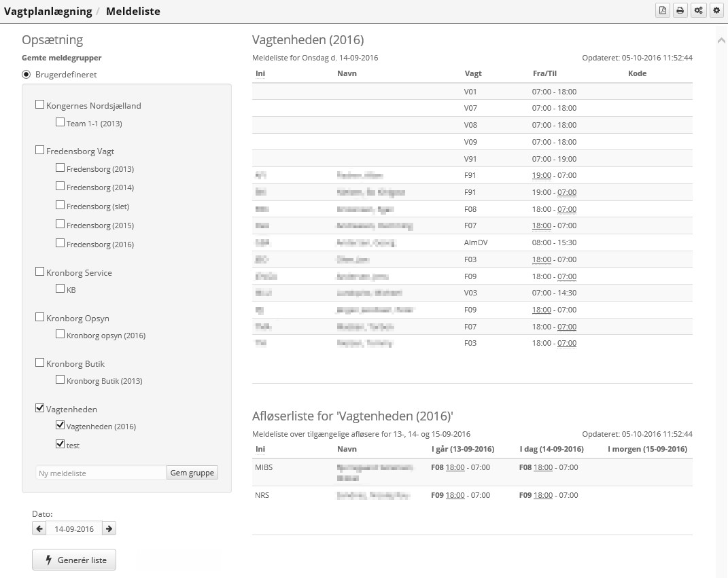Check the Kronborg opsyn (2016) checkbox
Image resolution: width=728 pixels, height=578 pixels.
click(x=60, y=334)
